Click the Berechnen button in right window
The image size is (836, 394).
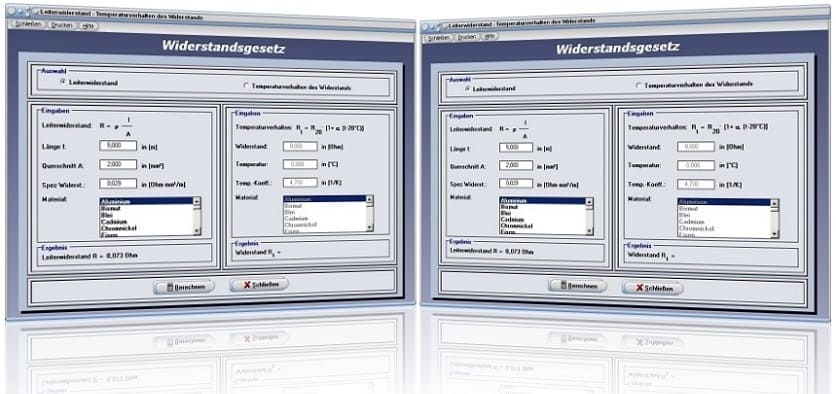[577, 286]
